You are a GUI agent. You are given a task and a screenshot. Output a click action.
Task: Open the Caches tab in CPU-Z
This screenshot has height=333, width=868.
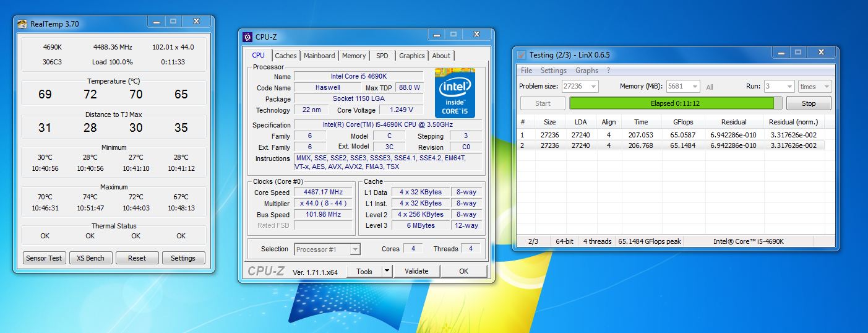coord(286,56)
